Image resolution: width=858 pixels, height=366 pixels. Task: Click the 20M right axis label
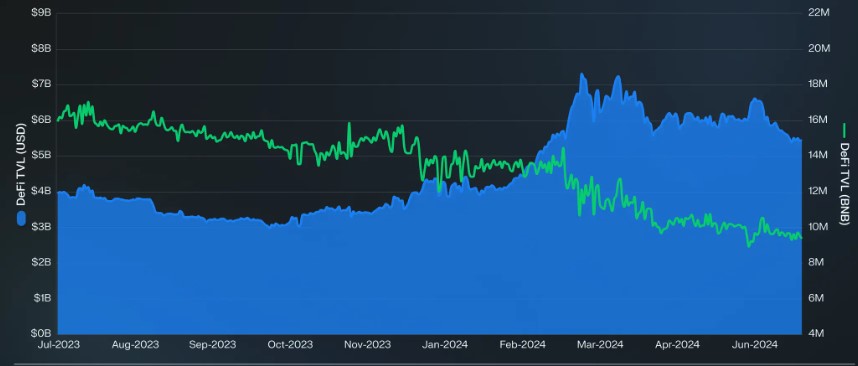click(x=819, y=49)
